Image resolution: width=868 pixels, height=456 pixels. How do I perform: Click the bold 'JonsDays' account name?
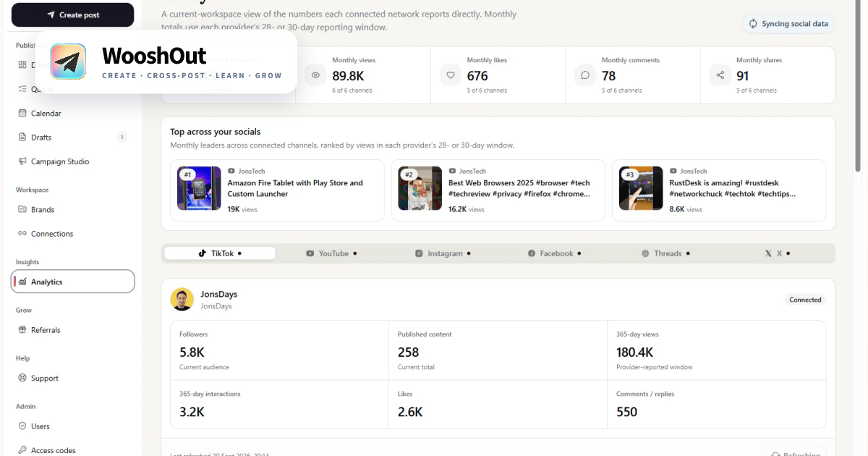click(218, 295)
